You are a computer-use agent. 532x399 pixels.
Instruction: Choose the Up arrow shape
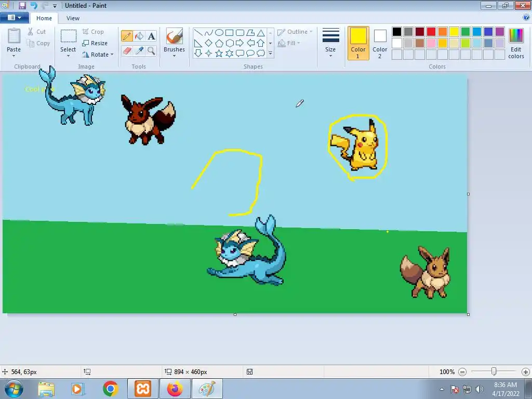(x=261, y=43)
